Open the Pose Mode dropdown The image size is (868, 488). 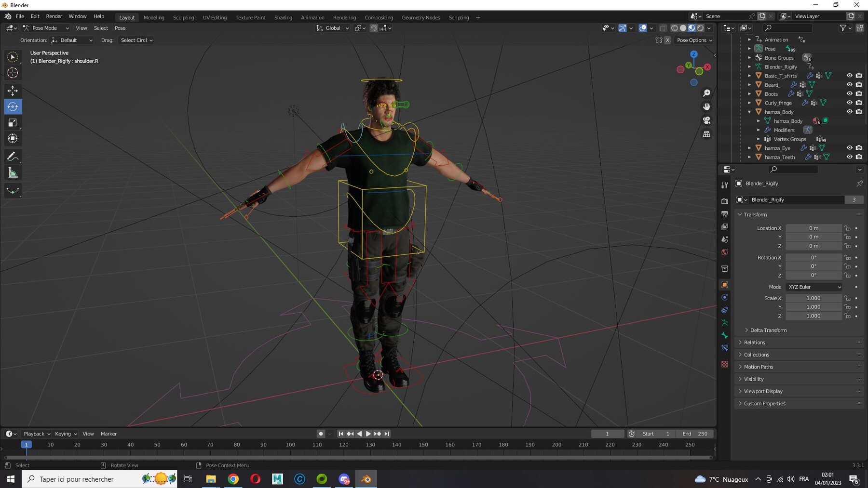[46, 28]
